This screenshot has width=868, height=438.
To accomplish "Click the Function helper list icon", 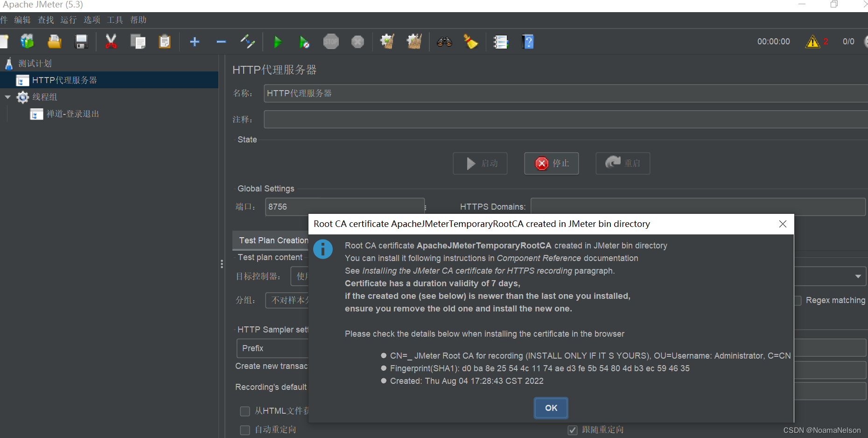I will [501, 42].
